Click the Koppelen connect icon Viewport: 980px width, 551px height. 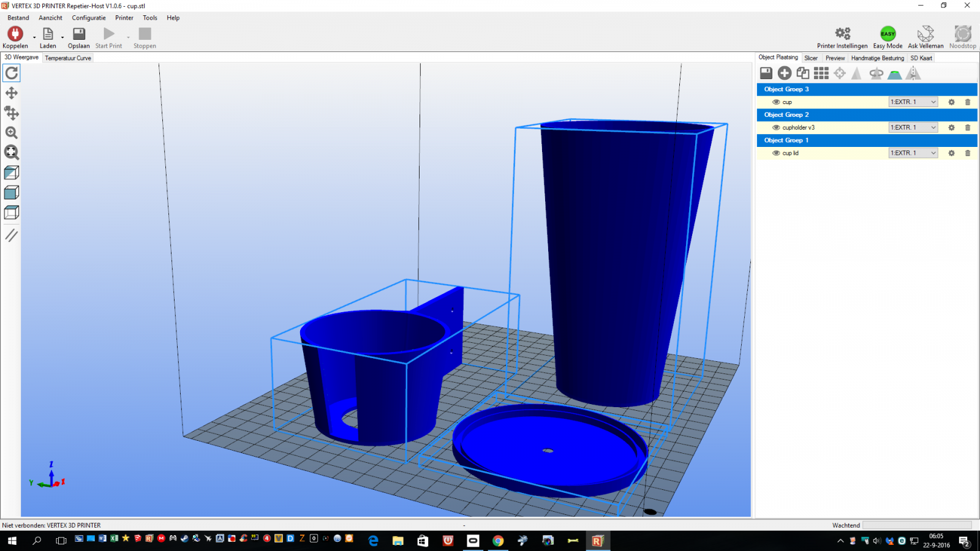(x=15, y=34)
